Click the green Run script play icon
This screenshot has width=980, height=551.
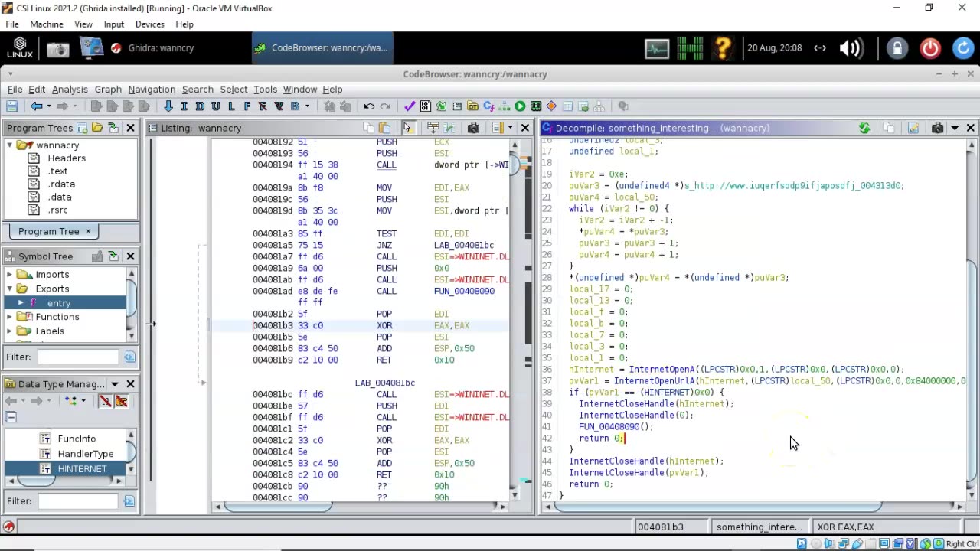(x=520, y=106)
